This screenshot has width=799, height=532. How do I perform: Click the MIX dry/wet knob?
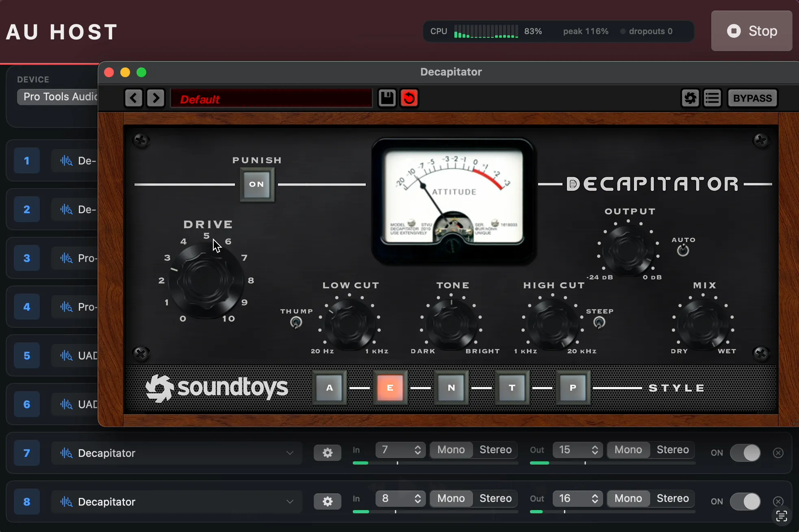[x=703, y=324]
